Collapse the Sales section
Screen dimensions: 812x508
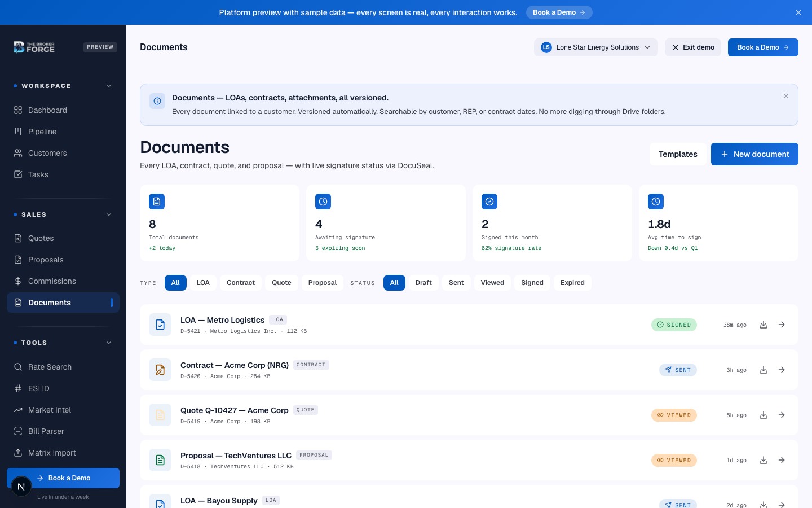[x=109, y=214]
